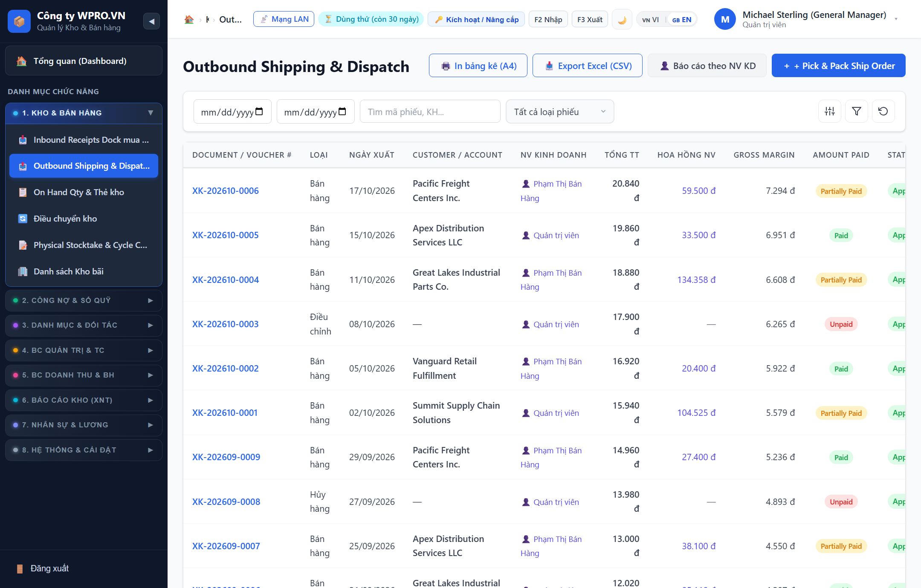Open voucher XK-202610-0006 link
The width and height of the screenshot is (921, 588).
point(225,191)
